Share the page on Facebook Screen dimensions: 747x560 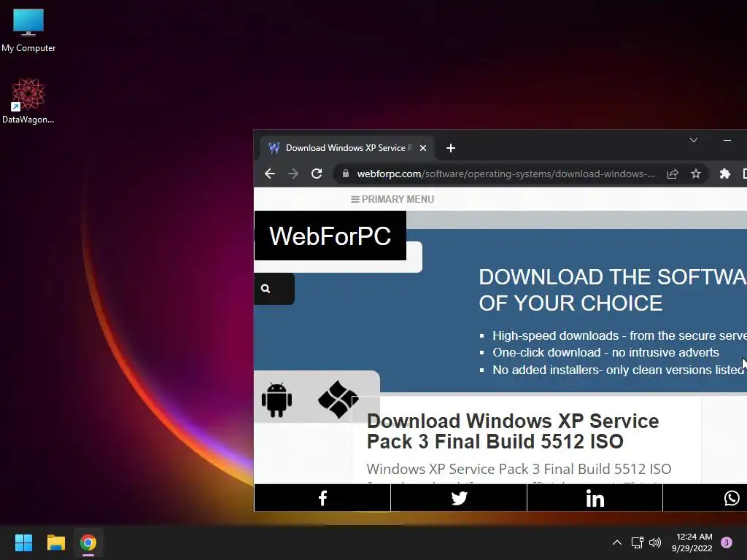pyautogui.click(x=322, y=498)
